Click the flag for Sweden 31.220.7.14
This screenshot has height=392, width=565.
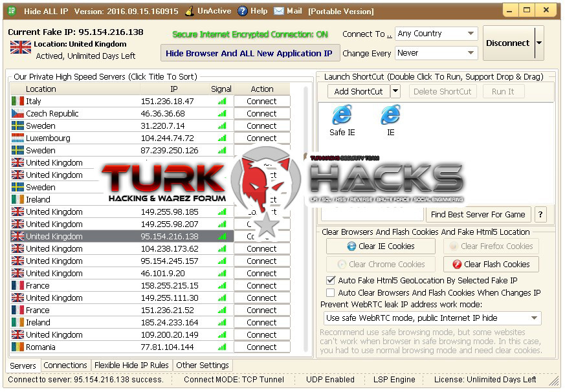[17, 125]
